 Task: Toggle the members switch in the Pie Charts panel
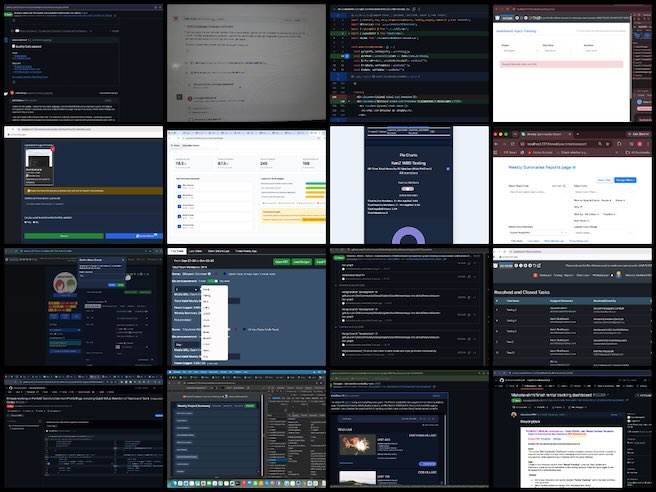[407, 189]
